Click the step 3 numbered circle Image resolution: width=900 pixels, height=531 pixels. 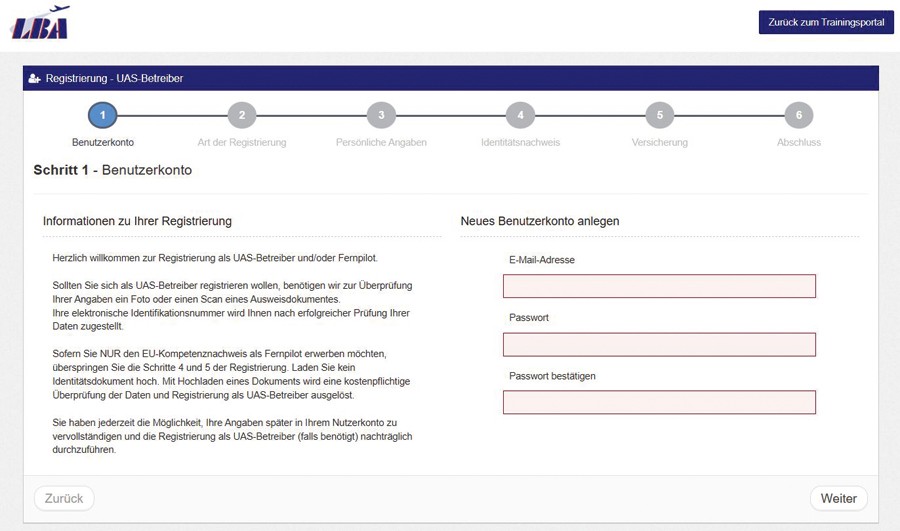(x=381, y=116)
